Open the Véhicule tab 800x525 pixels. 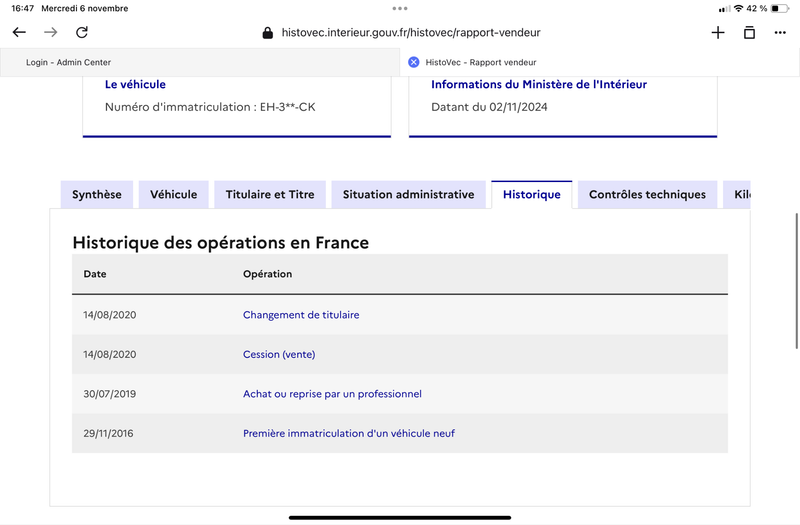click(x=173, y=194)
